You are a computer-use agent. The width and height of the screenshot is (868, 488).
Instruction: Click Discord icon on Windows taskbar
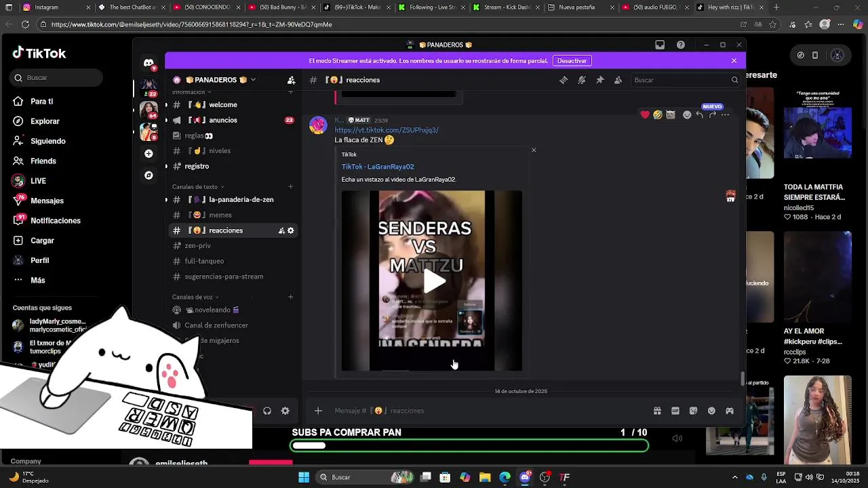click(525, 477)
